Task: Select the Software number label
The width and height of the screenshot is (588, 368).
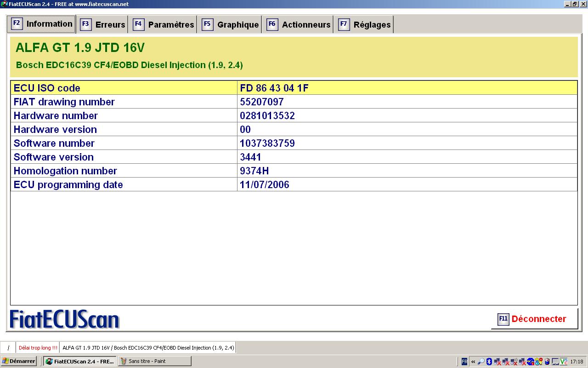Action: click(54, 143)
